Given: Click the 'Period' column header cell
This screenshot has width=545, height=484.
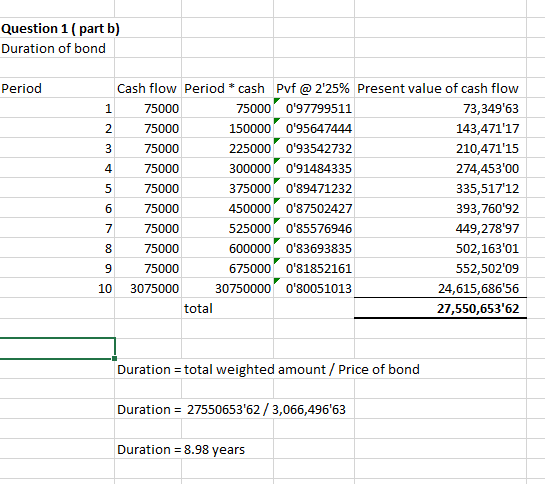Looking at the screenshot, I should pyautogui.click(x=57, y=88).
